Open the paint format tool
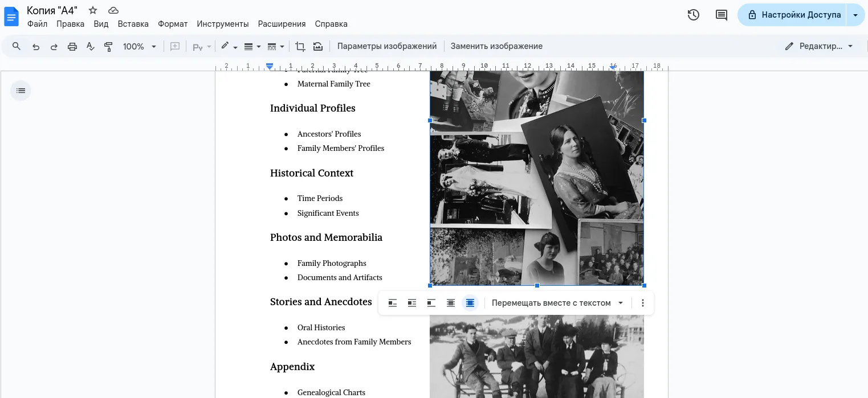 [108, 46]
